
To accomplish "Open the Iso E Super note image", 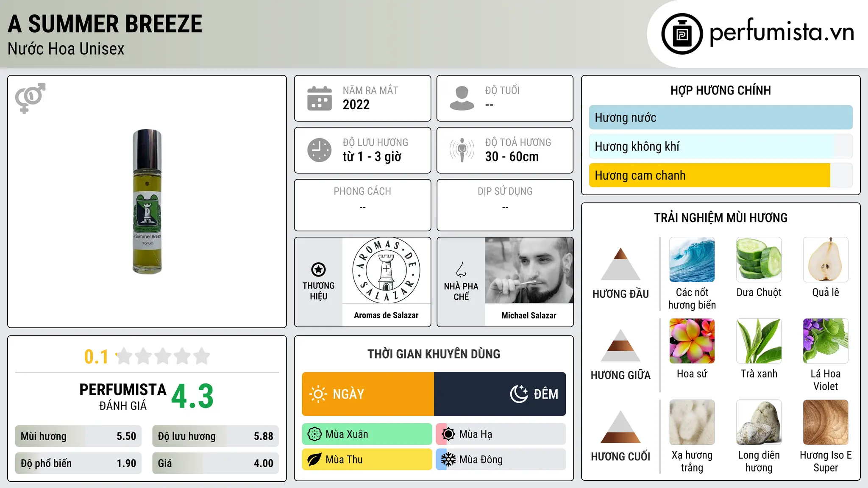I will pos(826,422).
